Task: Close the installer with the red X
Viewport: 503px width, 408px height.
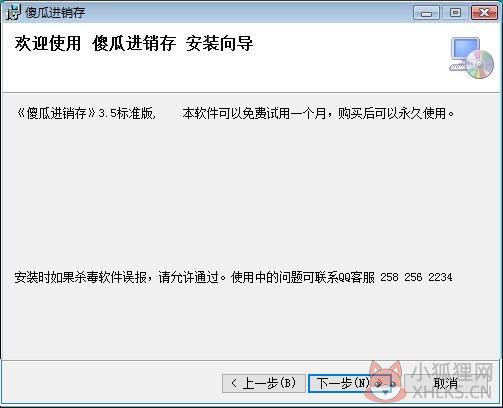Action: 484,13
